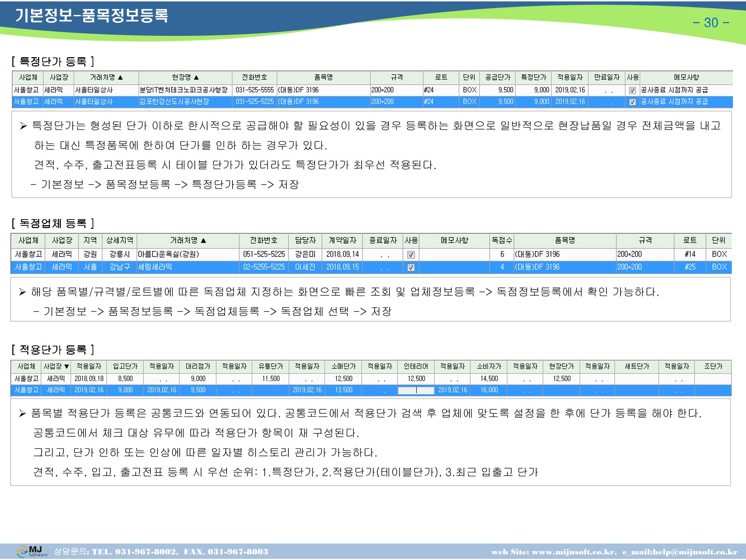
Task: Click the 인테리어 column header
Action: coord(416,367)
